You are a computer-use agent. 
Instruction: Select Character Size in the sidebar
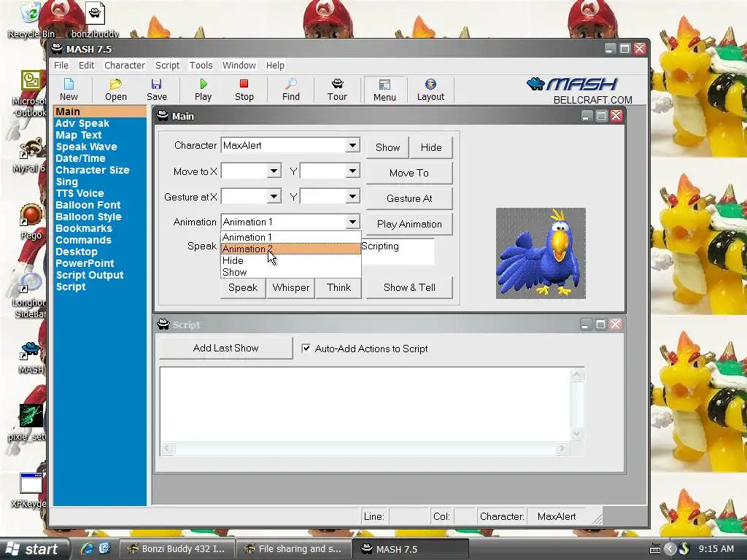pos(93,170)
